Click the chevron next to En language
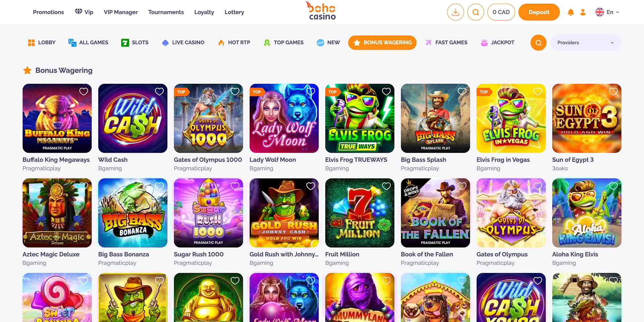The width and height of the screenshot is (644, 322). click(x=617, y=12)
